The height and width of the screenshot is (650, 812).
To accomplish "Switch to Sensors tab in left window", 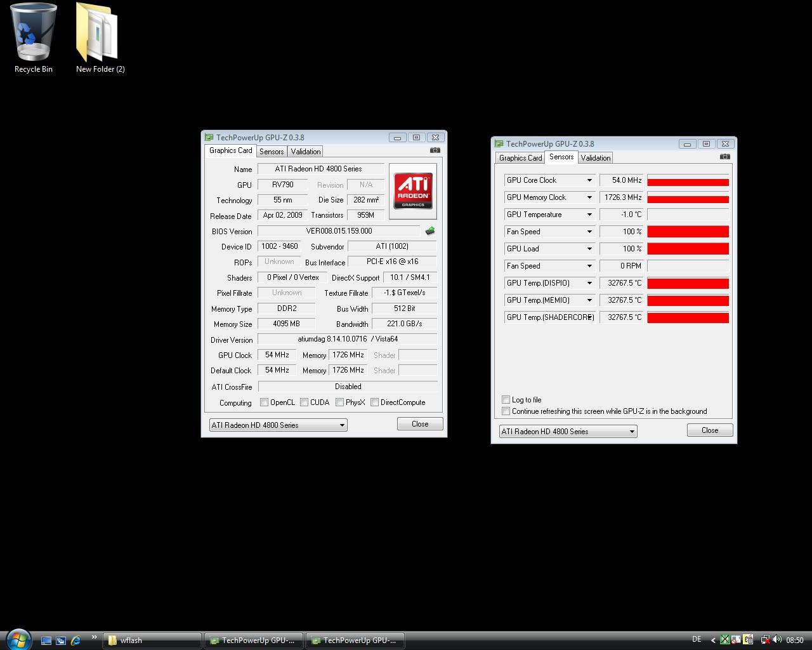I will (x=272, y=151).
